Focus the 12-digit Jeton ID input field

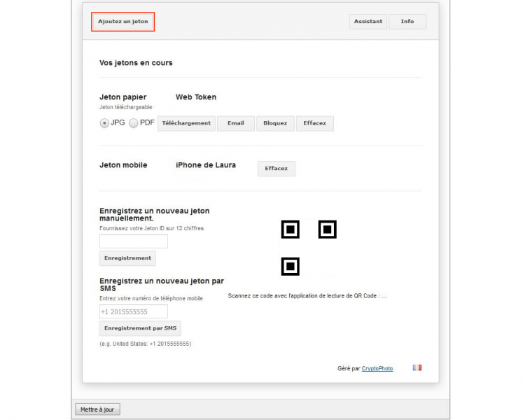pyautogui.click(x=134, y=241)
